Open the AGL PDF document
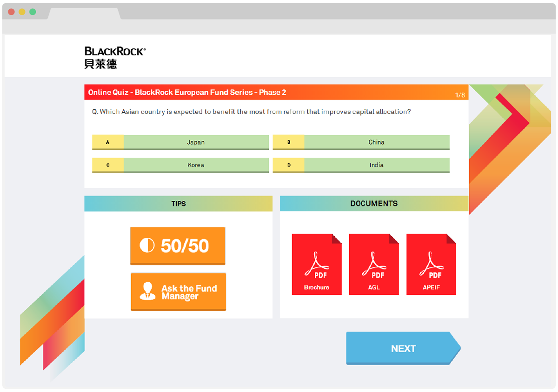The width and height of the screenshot is (558, 392). point(374,264)
